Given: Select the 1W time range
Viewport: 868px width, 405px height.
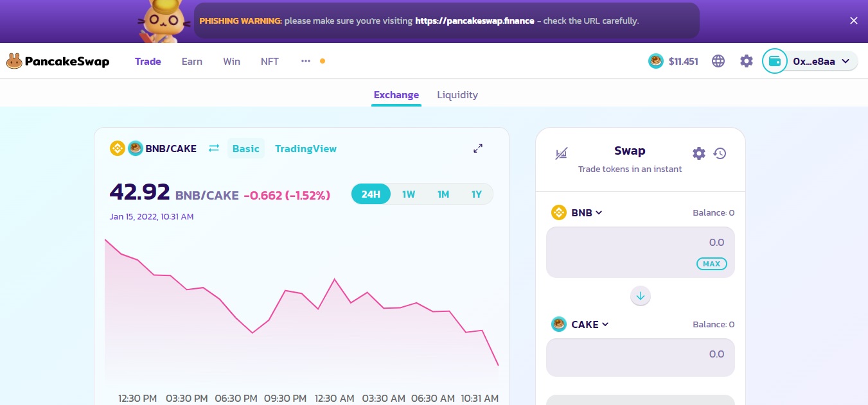Looking at the screenshot, I should tap(409, 194).
